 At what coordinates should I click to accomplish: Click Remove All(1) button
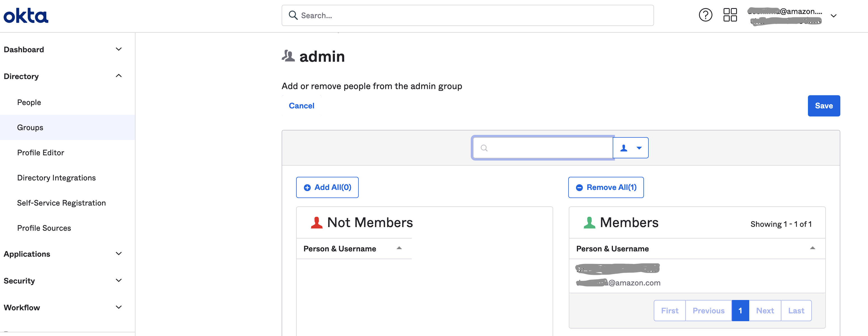pyautogui.click(x=606, y=187)
